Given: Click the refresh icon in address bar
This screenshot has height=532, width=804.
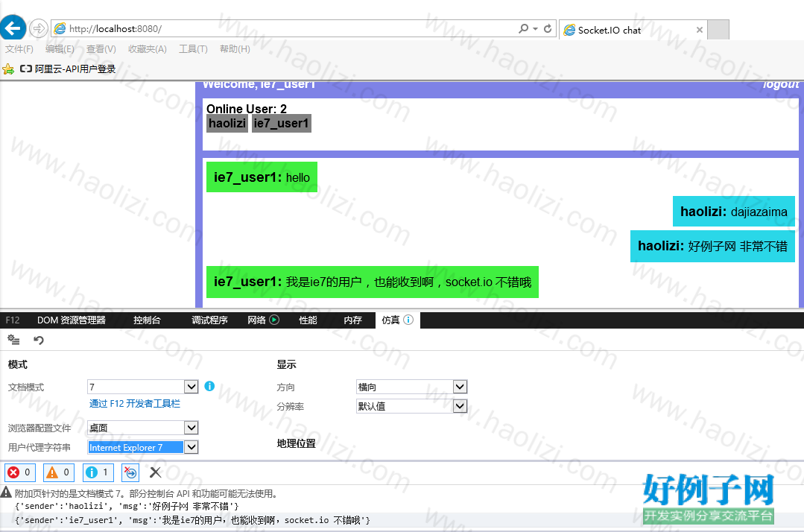Looking at the screenshot, I should pos(548,29).
